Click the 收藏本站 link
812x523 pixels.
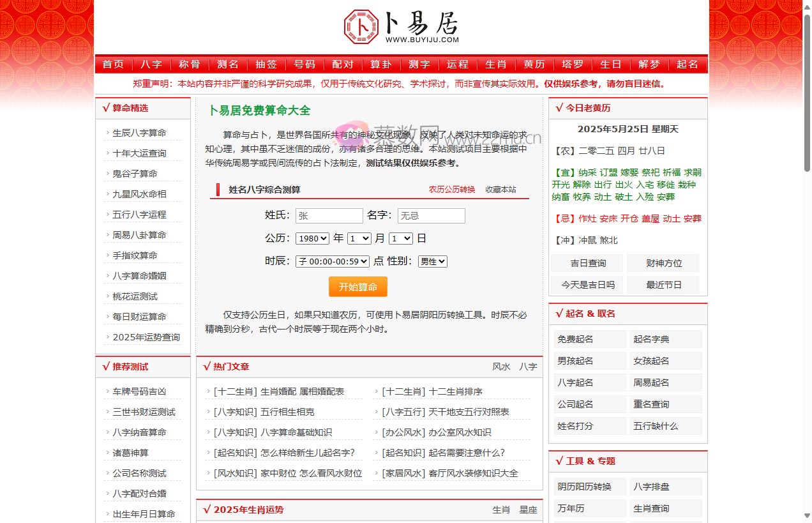501,190
